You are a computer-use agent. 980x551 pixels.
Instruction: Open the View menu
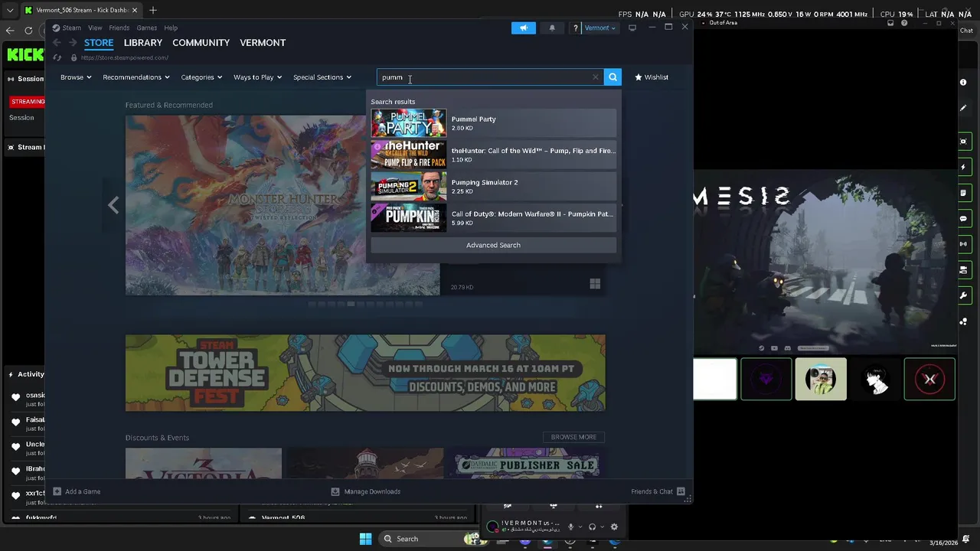(x=95, y=28)
